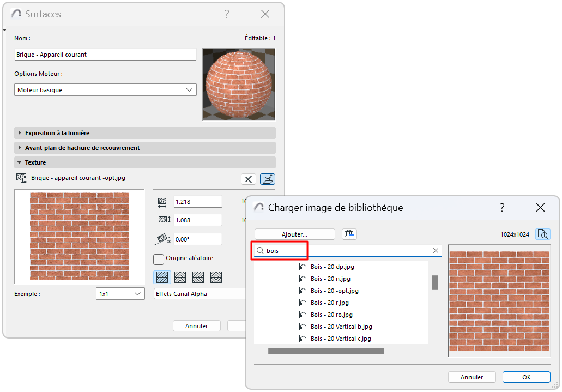Click the rotation angle field 0.00°
Viewport: 562px width, 392px height.
pyautogui.click(x=198, y=239)
